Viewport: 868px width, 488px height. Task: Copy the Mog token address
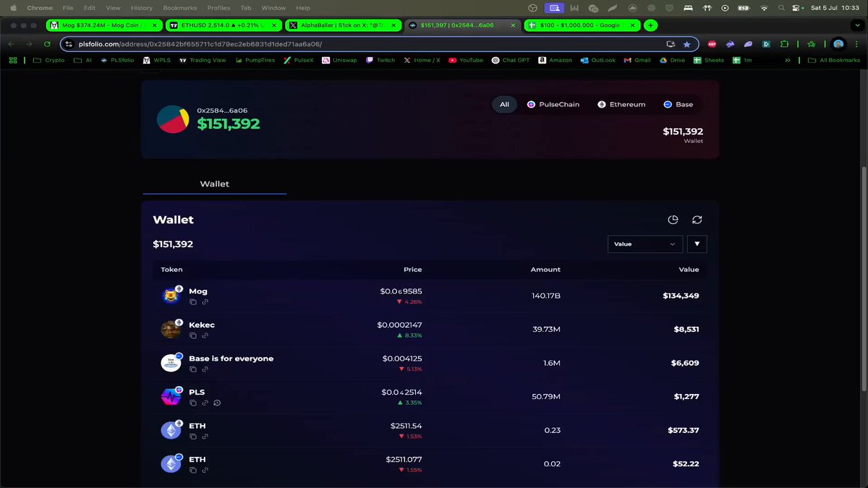[193, 301]
